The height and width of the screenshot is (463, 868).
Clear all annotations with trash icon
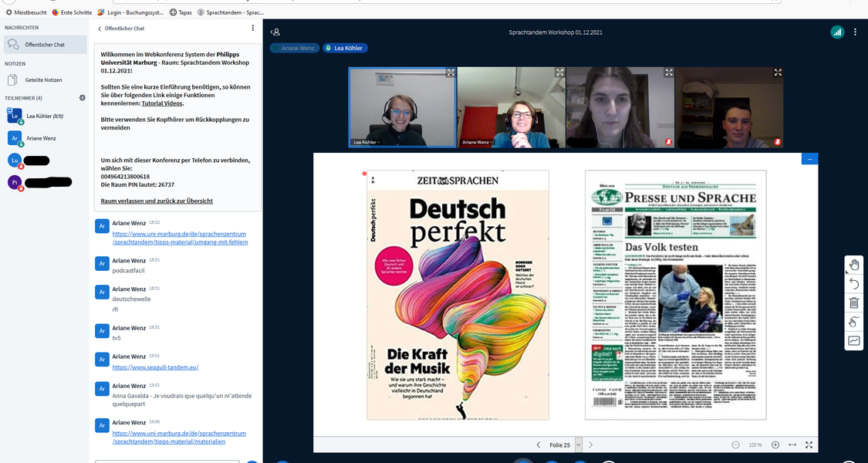[853, 302]
